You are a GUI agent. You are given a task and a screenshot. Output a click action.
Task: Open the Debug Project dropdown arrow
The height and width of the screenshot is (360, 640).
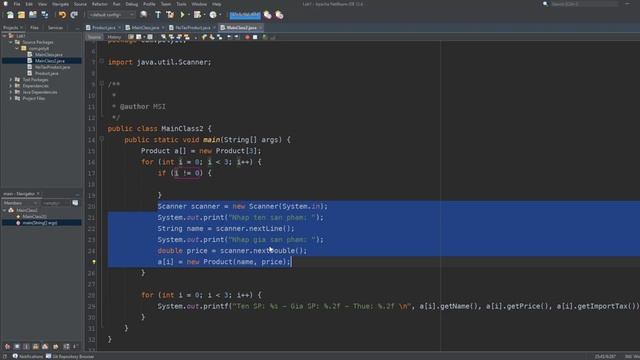[204, 15]
